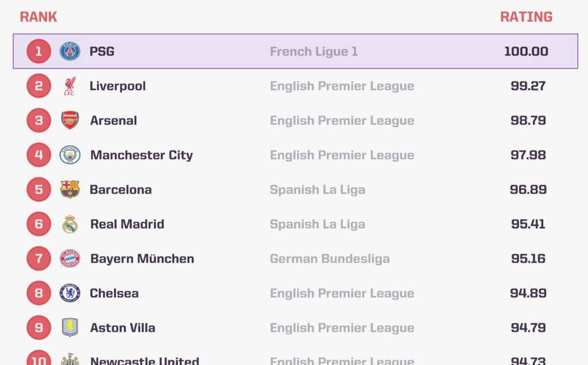This screenshot has width=588, height=365.
Task: Sort by the RANK column header
Action: coord(38,17)
